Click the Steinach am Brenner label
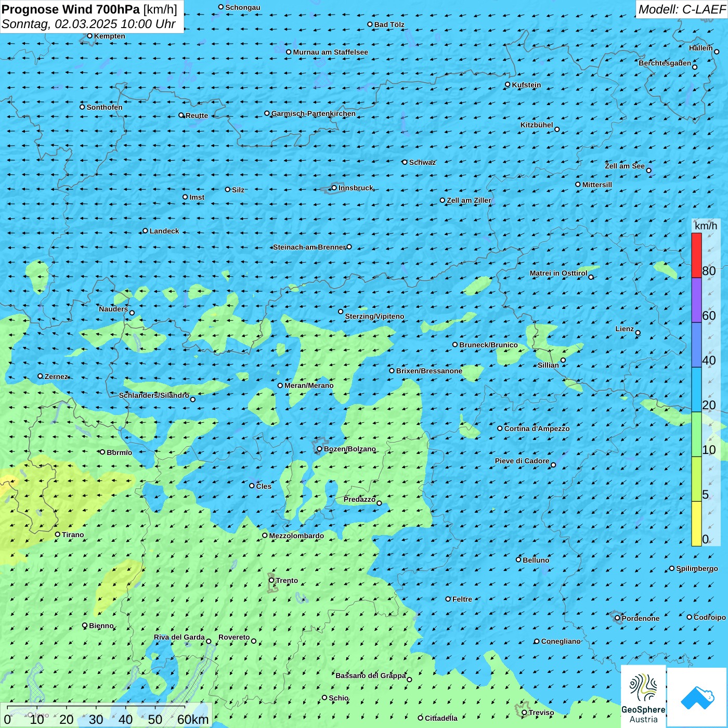 [x=309, y=247]
